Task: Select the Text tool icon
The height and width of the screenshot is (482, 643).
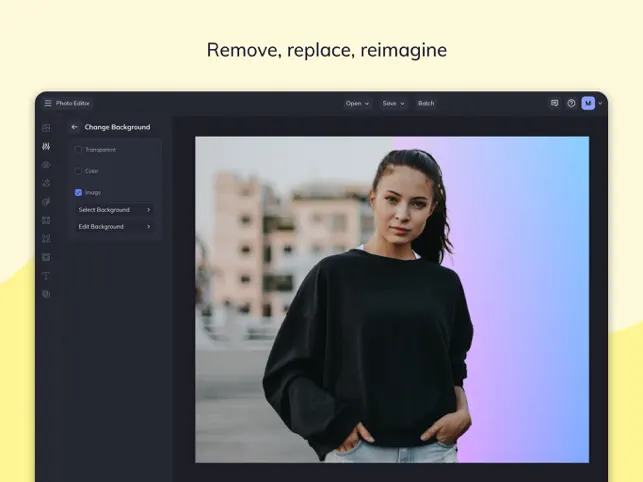Action: tap(46, 276)
